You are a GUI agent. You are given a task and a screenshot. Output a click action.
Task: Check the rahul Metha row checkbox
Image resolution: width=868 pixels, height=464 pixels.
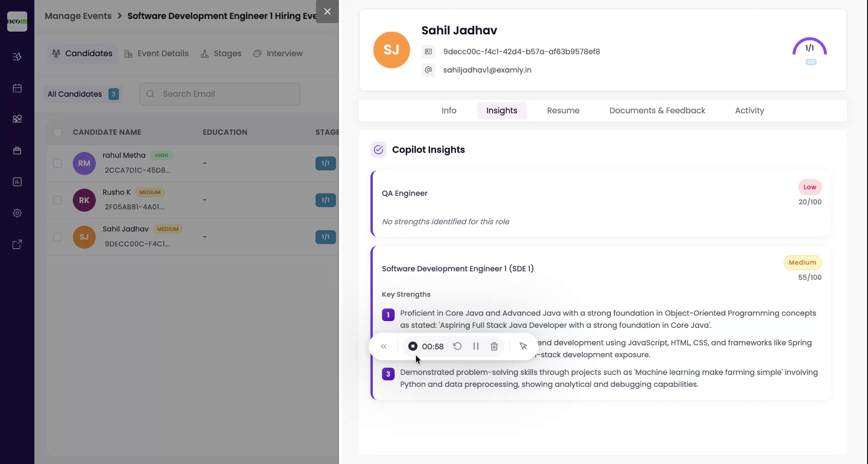click(57, 163)
